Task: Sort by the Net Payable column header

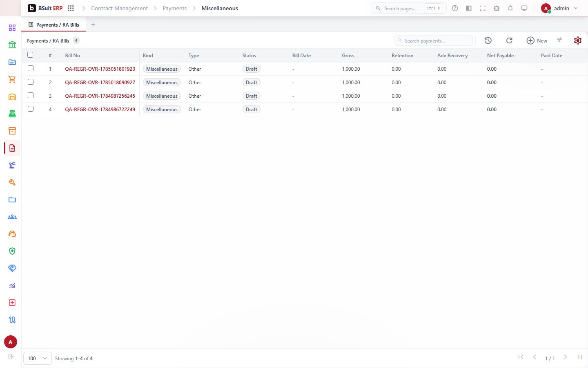Action: [500, 56]
